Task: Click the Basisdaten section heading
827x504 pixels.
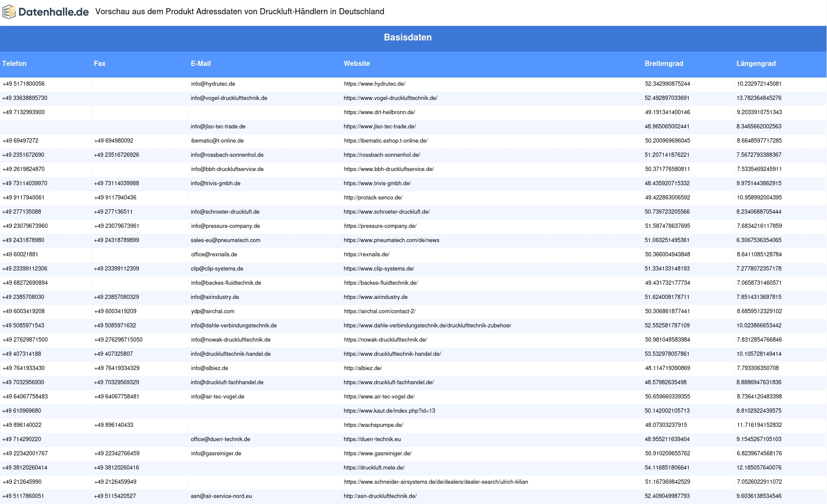Action: (408, 37)
